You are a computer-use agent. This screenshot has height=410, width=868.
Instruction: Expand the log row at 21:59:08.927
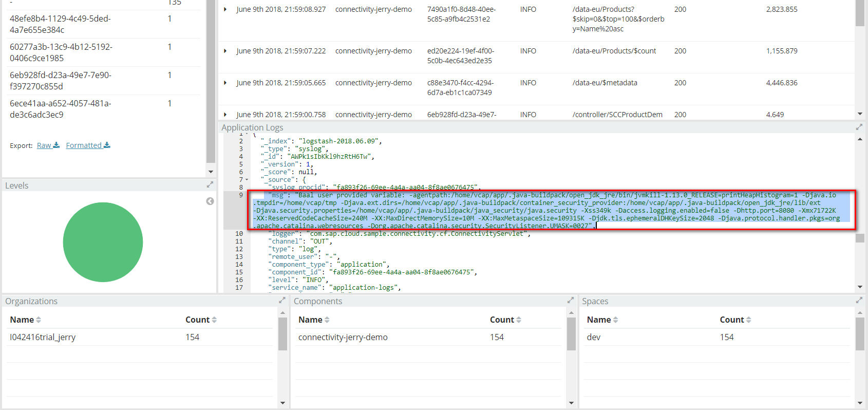point(225,9)
